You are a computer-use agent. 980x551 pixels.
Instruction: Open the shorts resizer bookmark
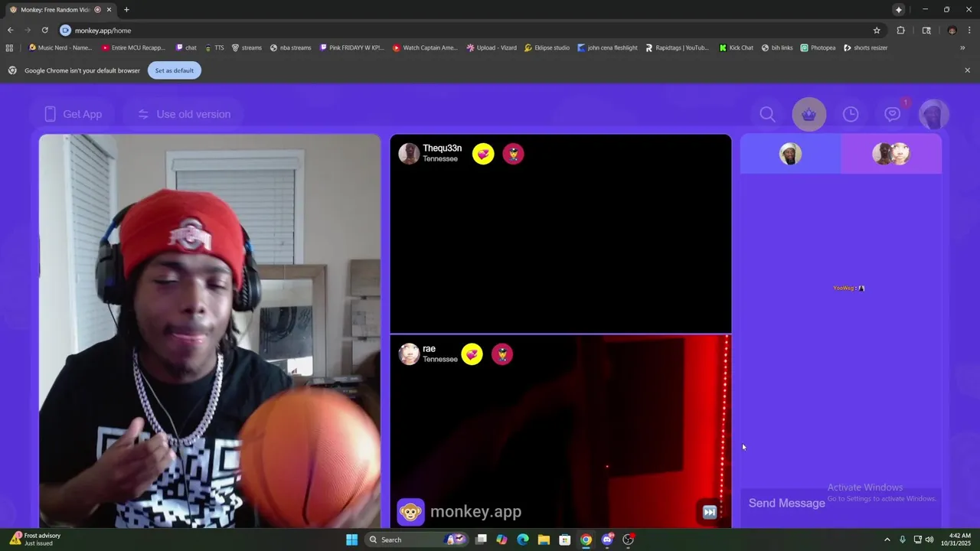[866, 47]
